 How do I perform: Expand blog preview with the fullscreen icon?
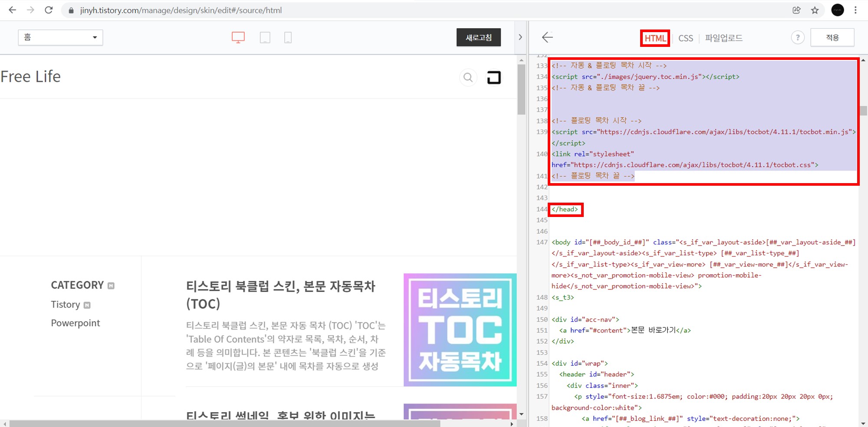pyautogui.click(x=494, y=77)
